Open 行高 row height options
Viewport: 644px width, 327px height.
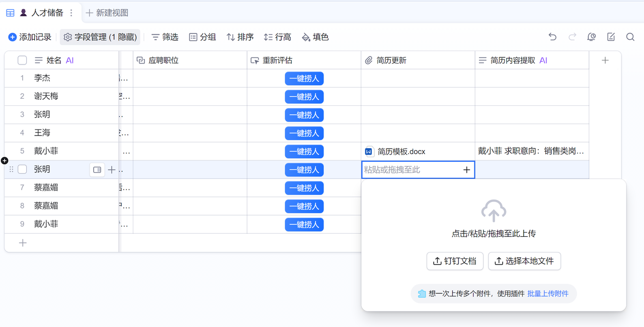(277, 37)
